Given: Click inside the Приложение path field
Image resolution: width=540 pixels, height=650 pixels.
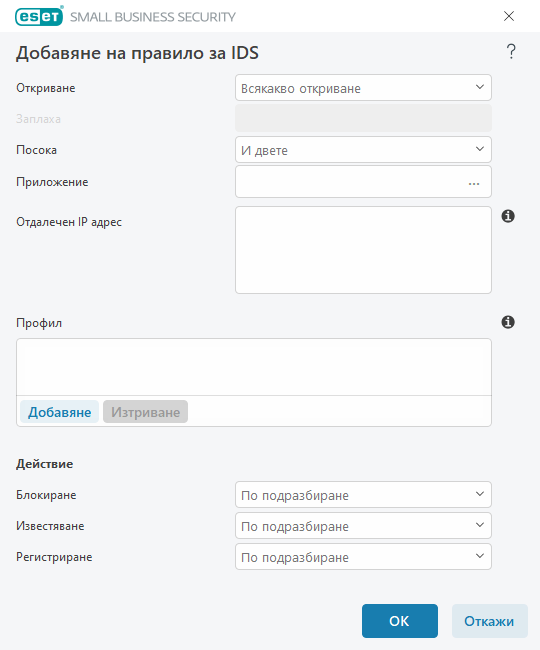Looking at the screenshot, I should click(350, 182).
